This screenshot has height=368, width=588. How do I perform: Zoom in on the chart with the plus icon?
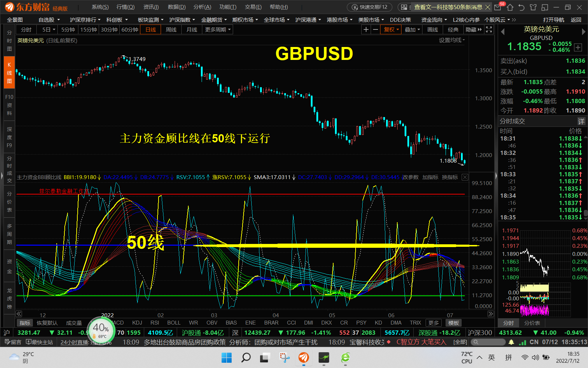click(x=366, y=29)
